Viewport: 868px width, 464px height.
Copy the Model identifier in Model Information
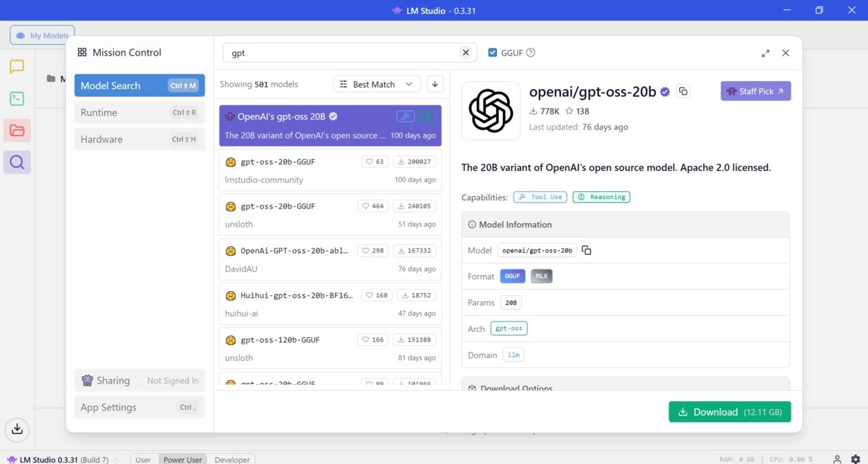coord(587,250)
